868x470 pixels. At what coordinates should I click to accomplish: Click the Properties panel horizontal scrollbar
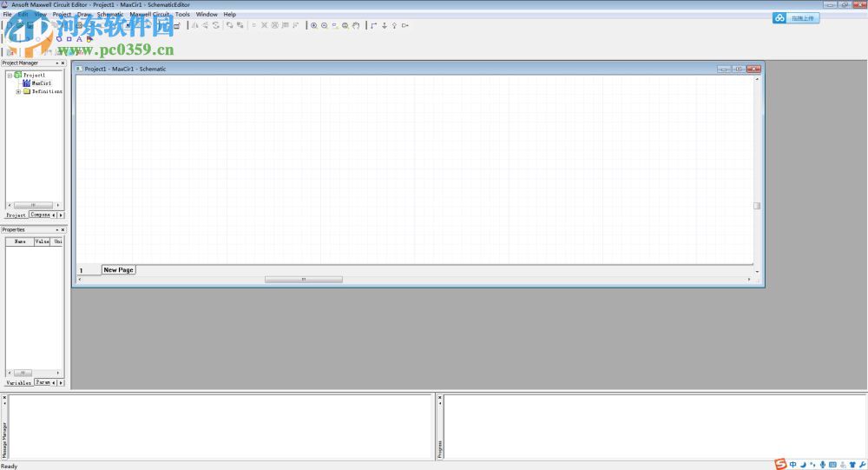pyautogui.click(x=23, y=373)
